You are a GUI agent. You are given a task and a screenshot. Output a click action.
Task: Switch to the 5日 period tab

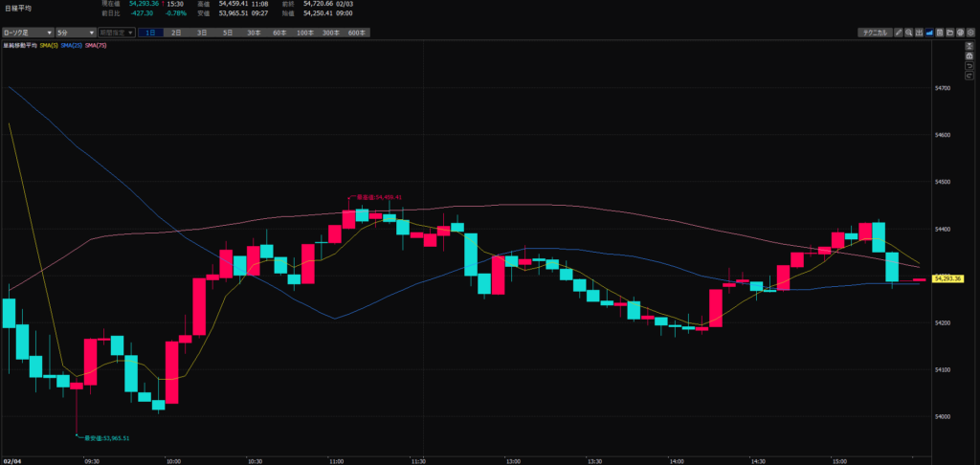pos(228,33)
